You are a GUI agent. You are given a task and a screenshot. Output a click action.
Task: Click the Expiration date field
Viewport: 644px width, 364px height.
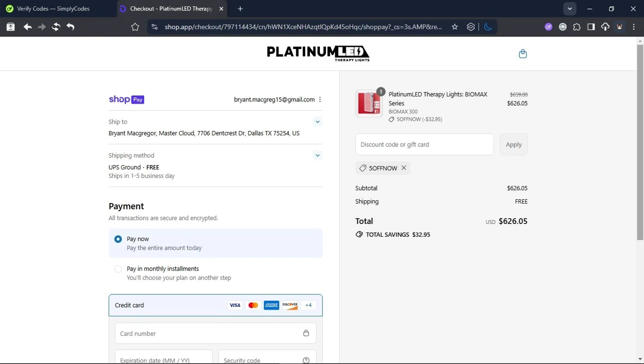164,357
